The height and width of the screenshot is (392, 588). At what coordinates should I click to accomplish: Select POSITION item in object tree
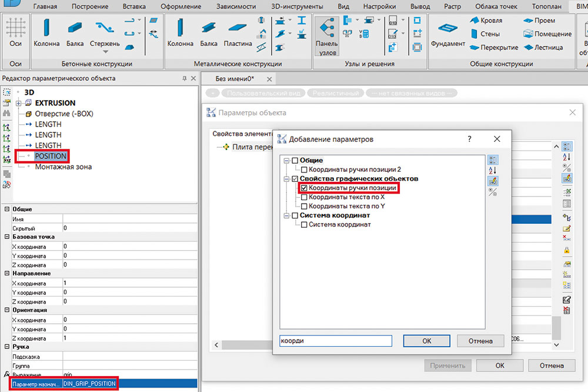pos(51,156)
